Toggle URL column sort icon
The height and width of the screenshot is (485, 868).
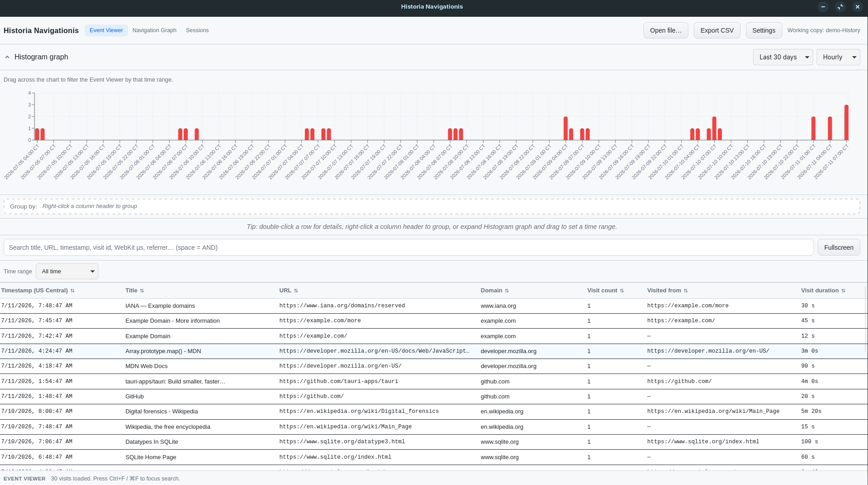tap(296, 291)
